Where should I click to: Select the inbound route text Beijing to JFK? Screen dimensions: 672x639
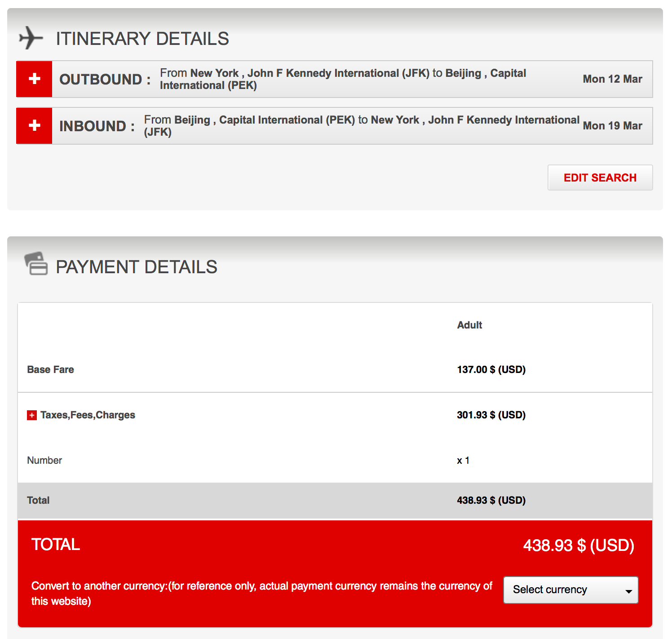pos(361,126)
